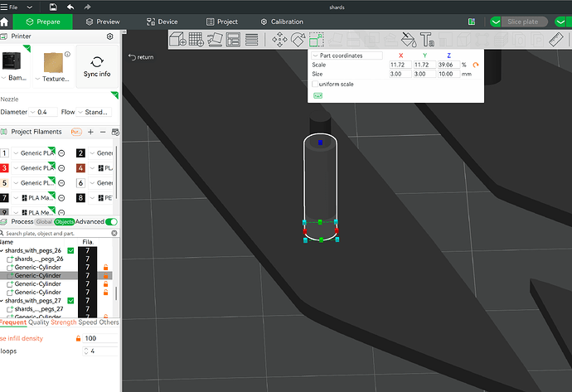Add a new project filament
Image resolution: width=572 pixels, height=392 pixels.
click(x=91, y=132)
